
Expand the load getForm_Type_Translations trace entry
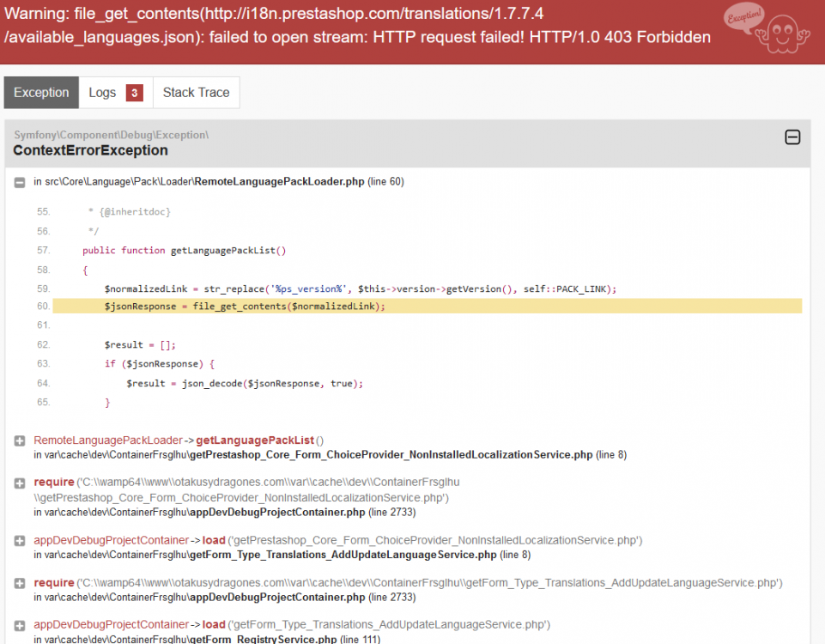click(20, 626)
